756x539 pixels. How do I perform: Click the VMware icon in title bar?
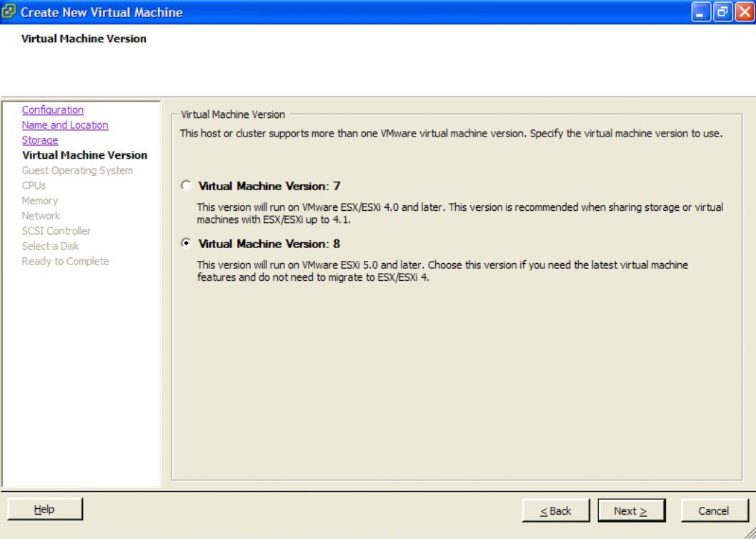pyautogui.click(x=9, y=11)
